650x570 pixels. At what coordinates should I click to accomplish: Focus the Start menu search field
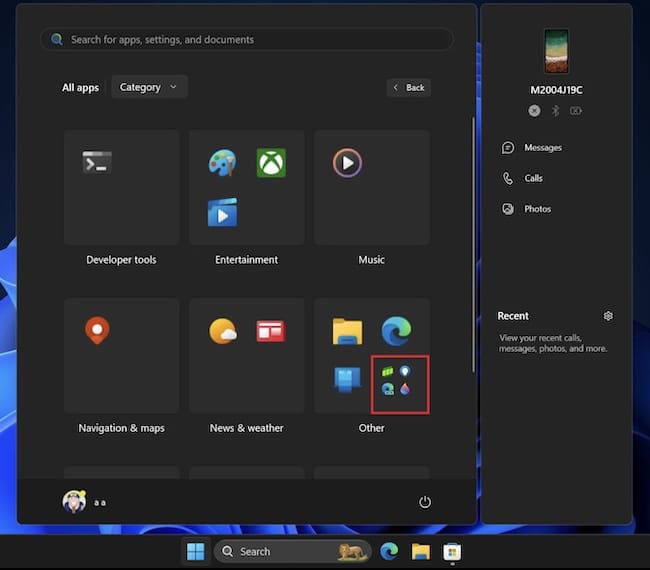click(247, 39)
